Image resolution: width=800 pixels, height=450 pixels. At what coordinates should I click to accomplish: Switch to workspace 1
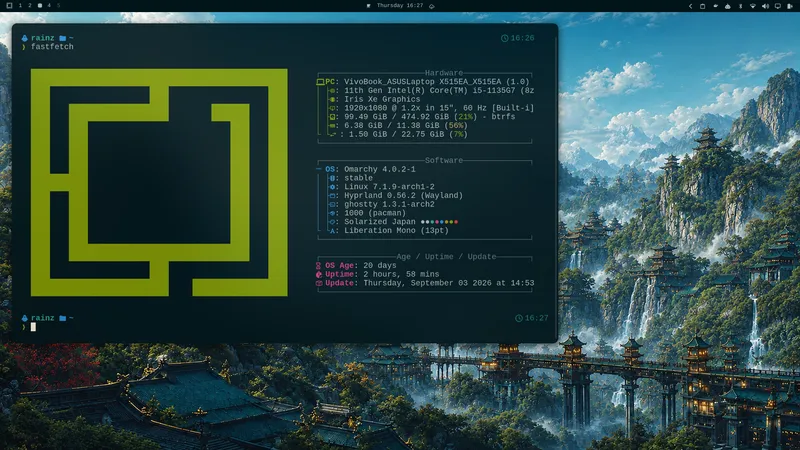[x=20, y=6]
